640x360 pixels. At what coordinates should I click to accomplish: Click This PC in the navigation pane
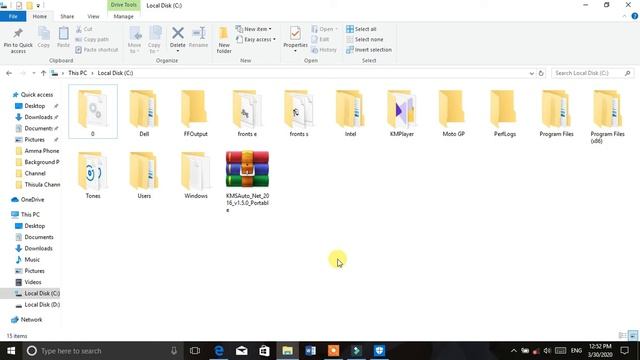coord(26,214)
